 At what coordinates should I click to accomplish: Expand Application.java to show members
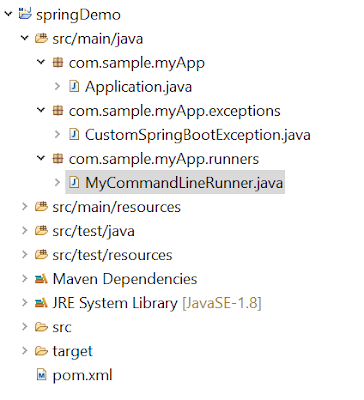(x=57, y=87)
